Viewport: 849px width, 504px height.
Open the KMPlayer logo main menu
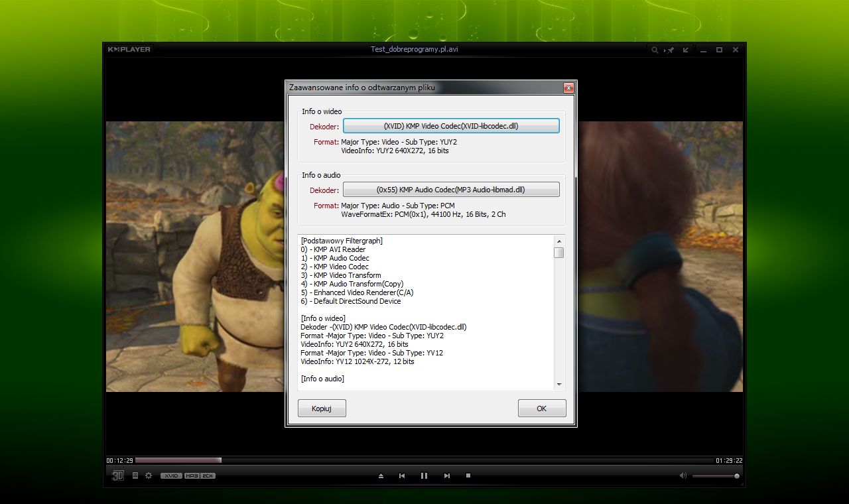129,50
